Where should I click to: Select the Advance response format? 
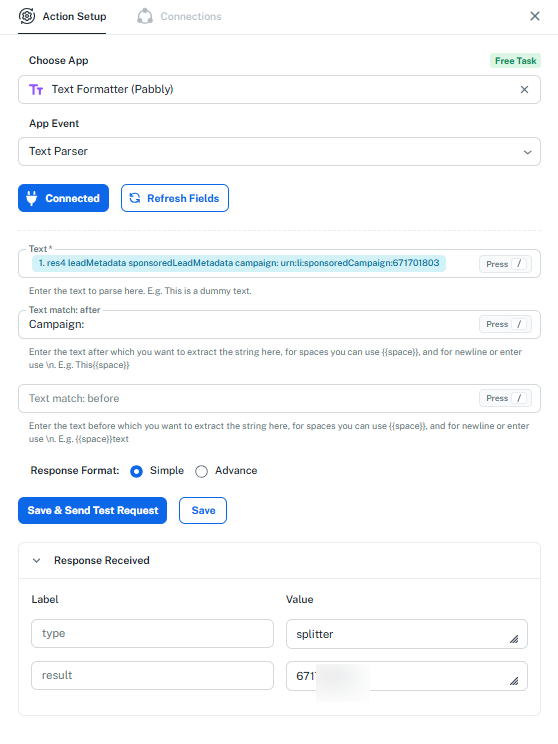point(201,471)
